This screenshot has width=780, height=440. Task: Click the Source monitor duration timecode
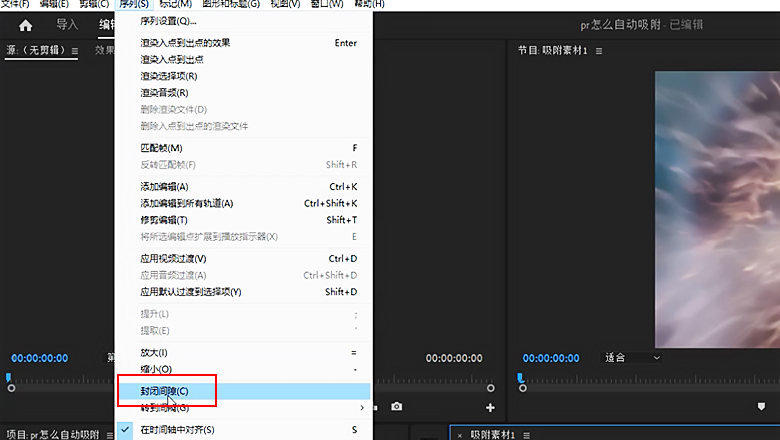click(454, 358)
